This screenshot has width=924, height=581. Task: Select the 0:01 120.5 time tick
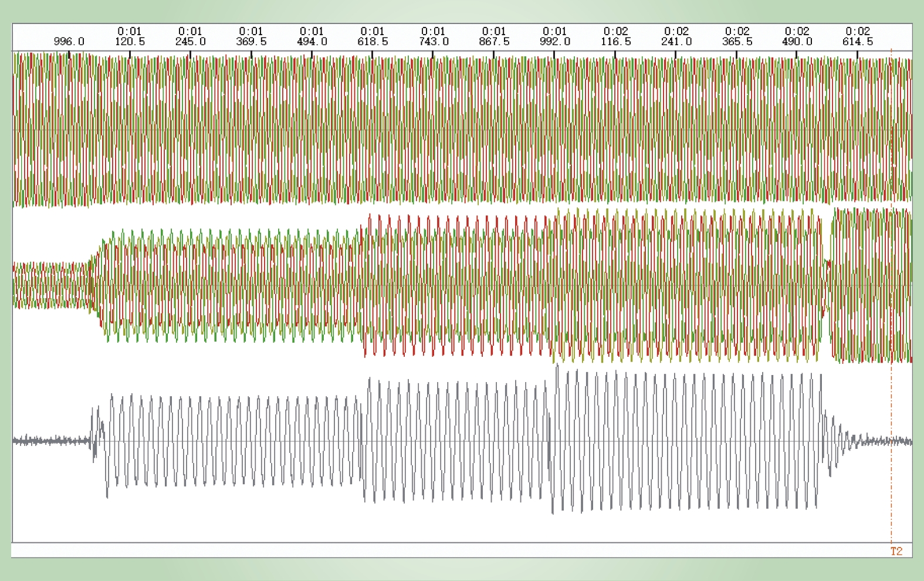[130, 36]
